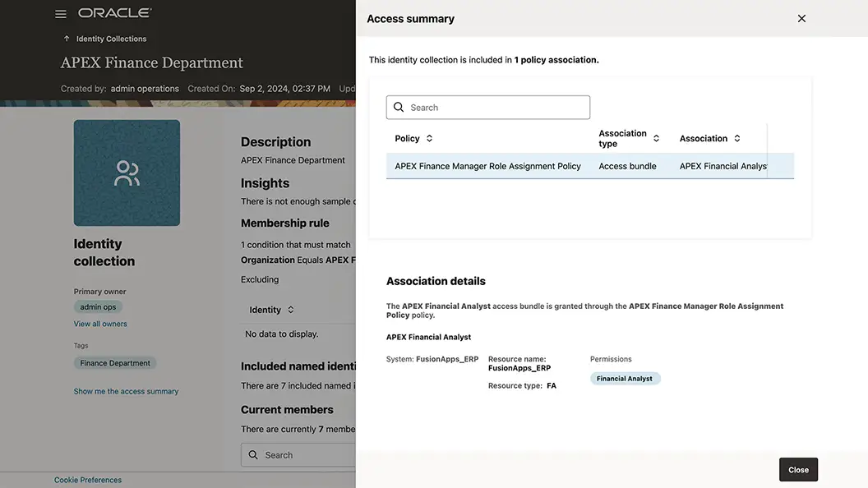Image resolution: width=868 pixels, height=488 pixels.
Task: Click the Current members search magnifier icon
Action: 253,455
